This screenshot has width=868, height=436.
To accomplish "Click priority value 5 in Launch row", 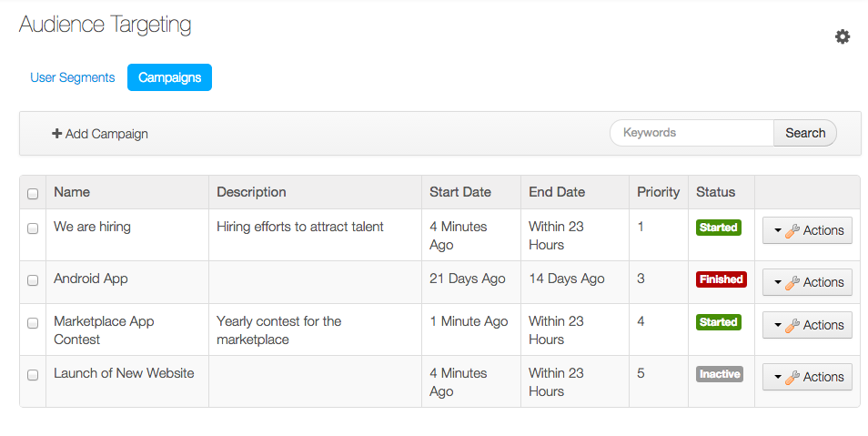I will [641, 373].
